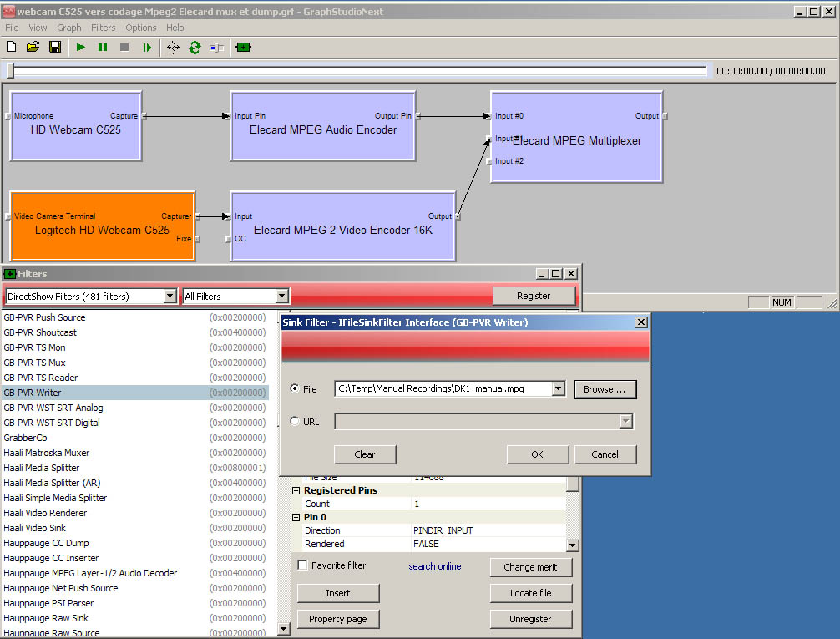Select GB-PVR Push Source in filter list
Screen dimensions: 840x639
(x=135, y=317)
